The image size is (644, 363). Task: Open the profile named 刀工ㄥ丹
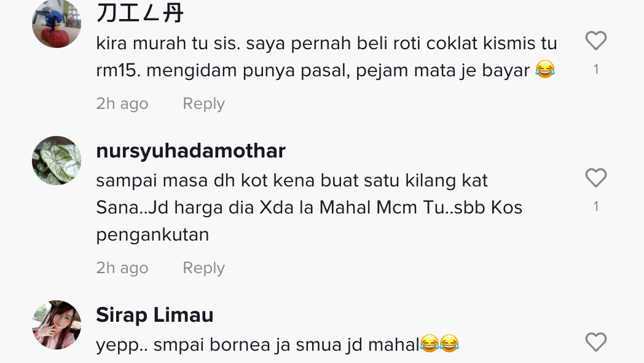pos(139,13)
